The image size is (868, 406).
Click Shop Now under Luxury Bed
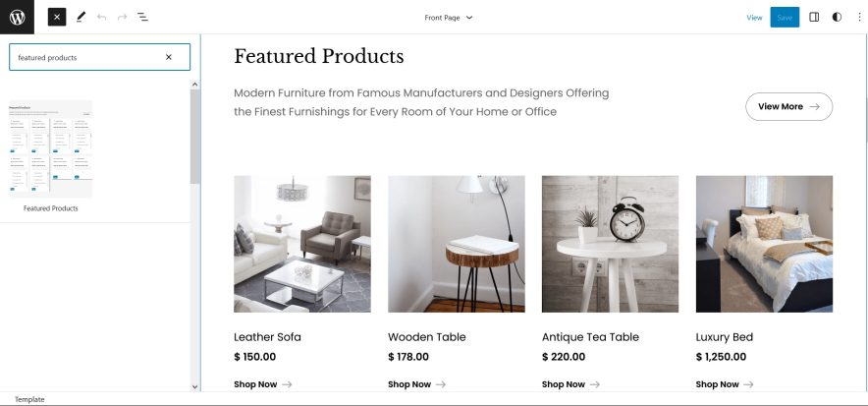(x=725, y=384)
